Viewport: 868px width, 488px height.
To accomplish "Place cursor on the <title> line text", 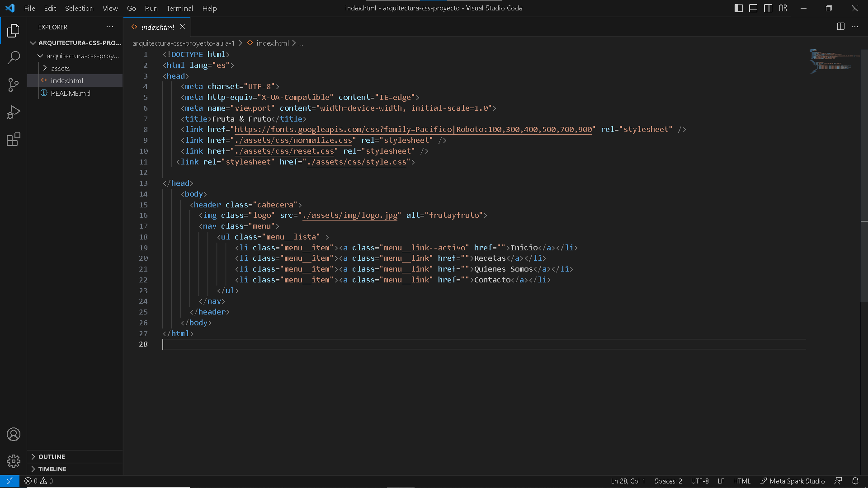I will 243,119.
